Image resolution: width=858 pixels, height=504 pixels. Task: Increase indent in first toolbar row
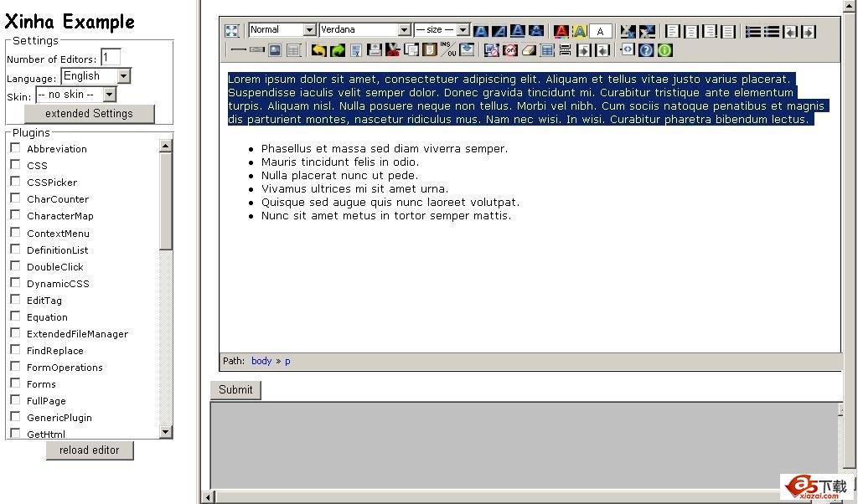809,32
